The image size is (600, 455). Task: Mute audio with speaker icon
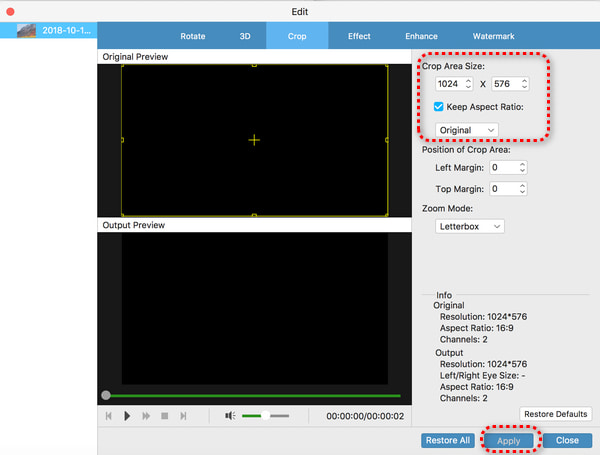click(230, 416)
